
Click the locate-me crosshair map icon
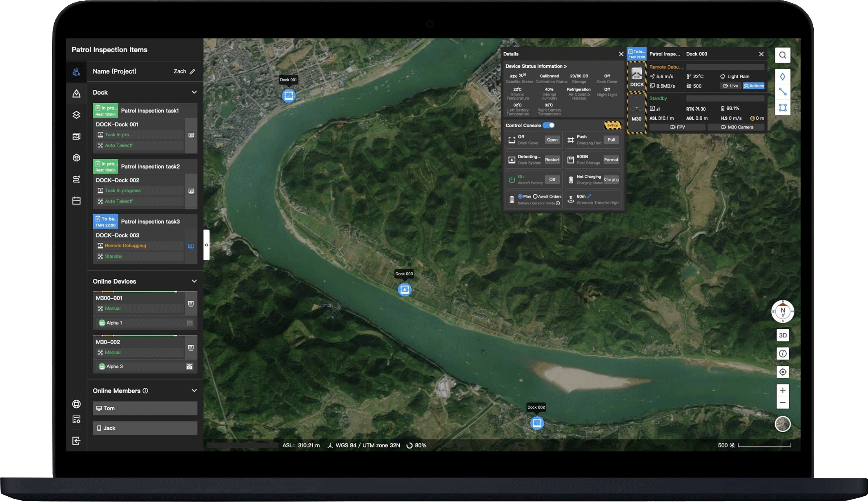click(x=782, y=372)
